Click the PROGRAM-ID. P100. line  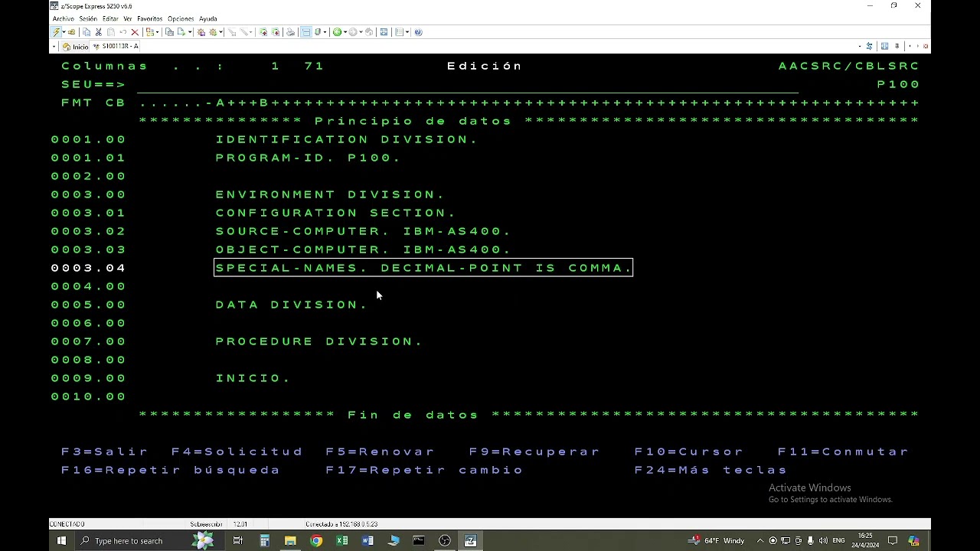click(x=309, y=158)
